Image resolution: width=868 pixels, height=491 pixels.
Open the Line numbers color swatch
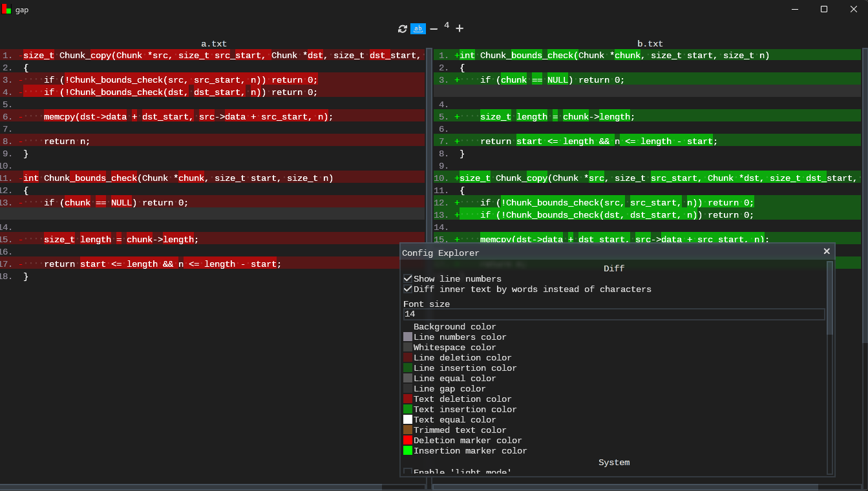(x=408, y=337)
